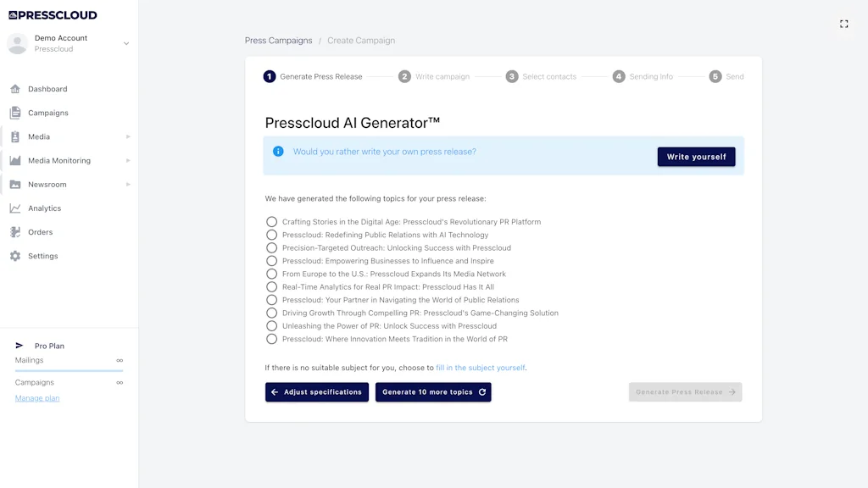Select the Campaigns sidebar icon
This screenshot has width=868, height=488.
15,113
